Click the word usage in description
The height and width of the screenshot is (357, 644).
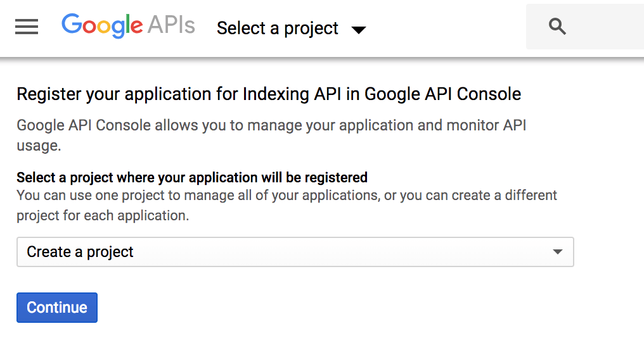click(39, 146)
